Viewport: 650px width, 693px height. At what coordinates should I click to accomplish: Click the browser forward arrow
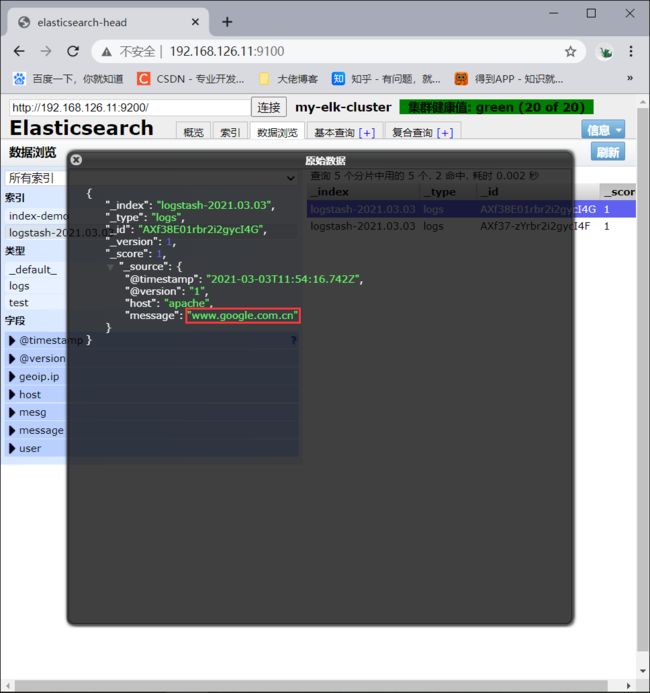[x=46, y=51]
